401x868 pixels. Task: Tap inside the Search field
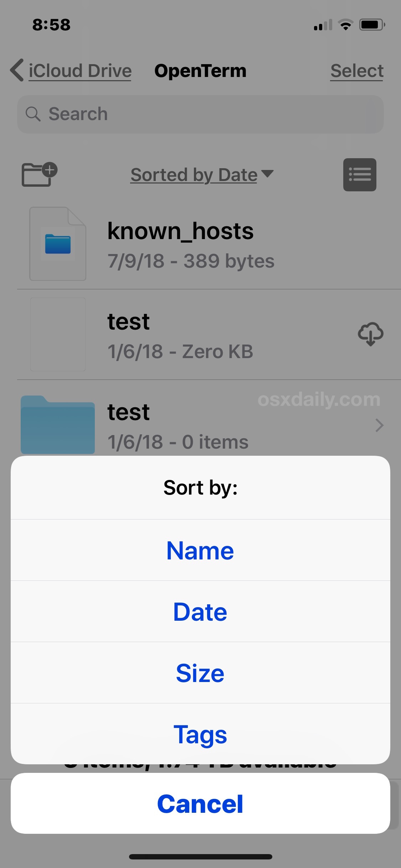200,114
